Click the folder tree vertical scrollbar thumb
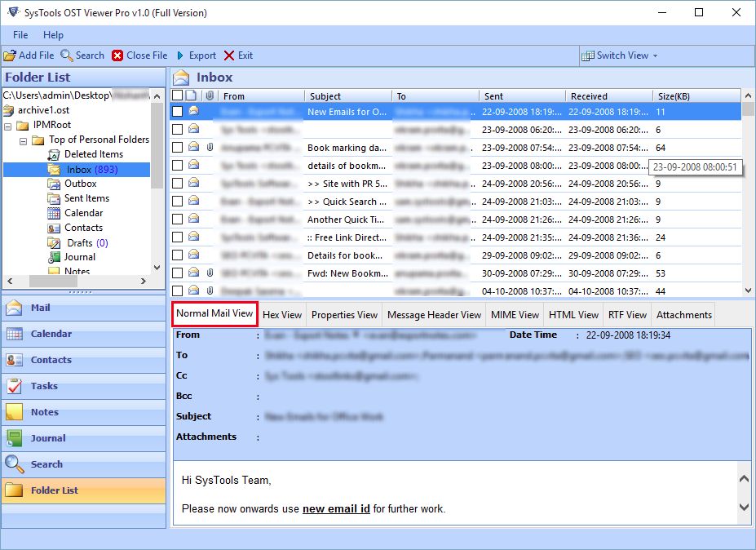The width and height of the screenshot is (756, 550). [157, 144]
